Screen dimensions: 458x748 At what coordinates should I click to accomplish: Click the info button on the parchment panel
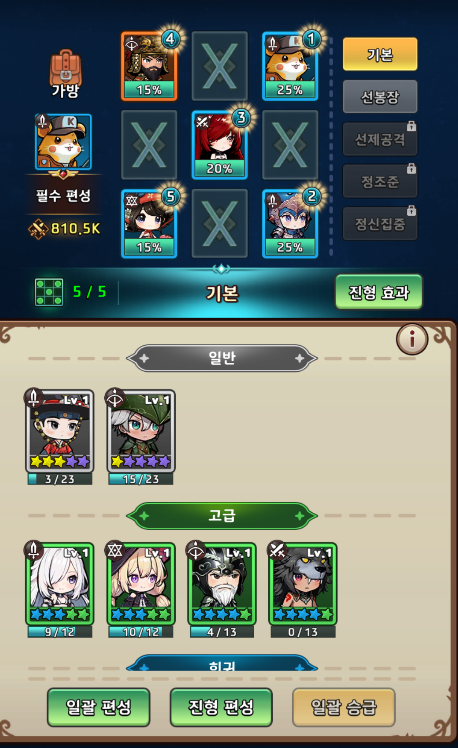412,339
